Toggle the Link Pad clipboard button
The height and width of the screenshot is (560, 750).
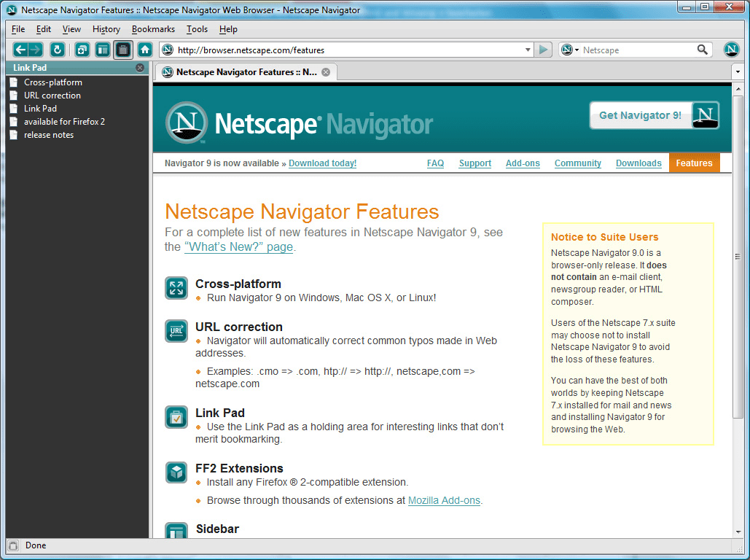tap(123, 50)
